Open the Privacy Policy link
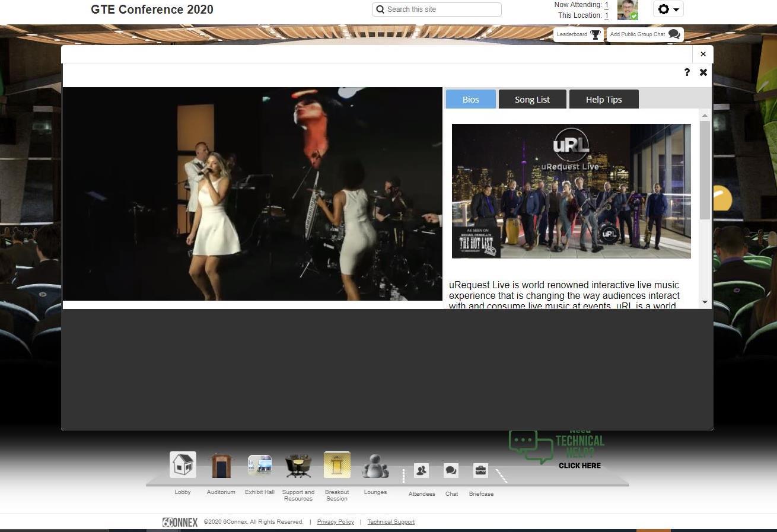Screen dimensions: 777x532 click(x=336, y=522)
